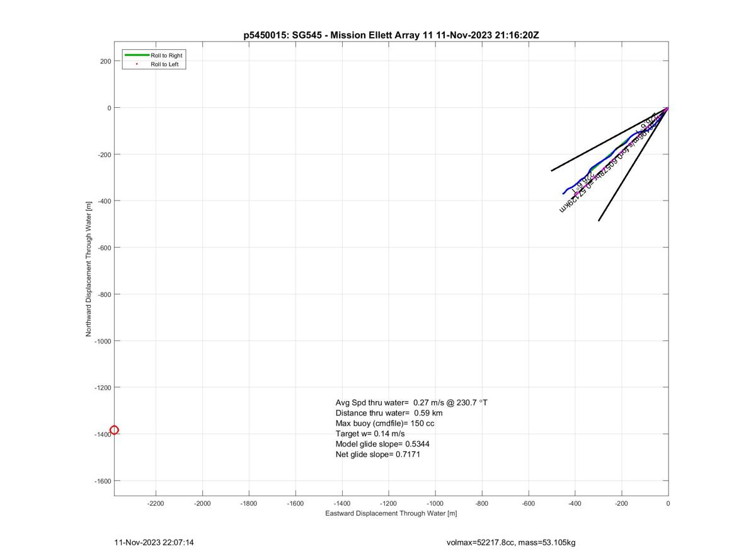
Task: Click the y-axis tick label -1600
Action: [103, 481]
